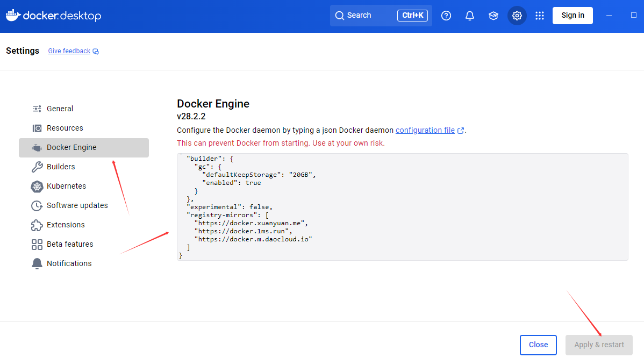The height and width of the screenshot is (358, 644).
Task: Click the Software updates clock icon
Action: pyautogui.click(x=37, y=206)
